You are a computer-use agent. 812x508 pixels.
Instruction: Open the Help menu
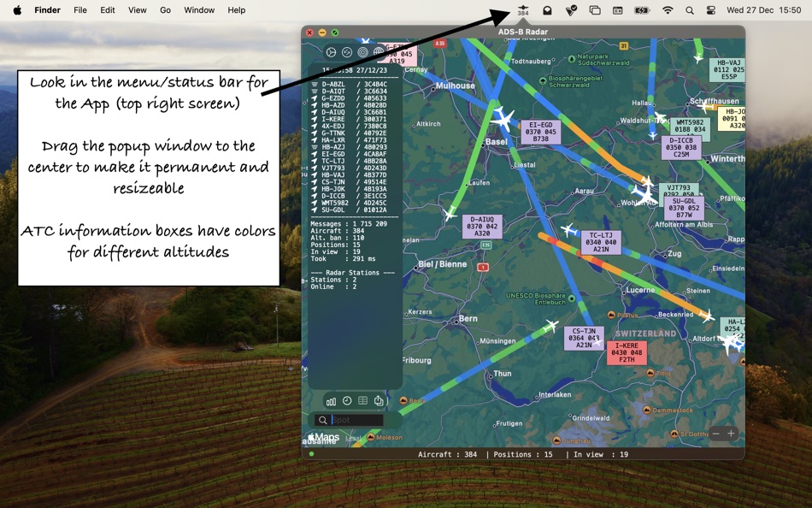(x=237, y=10)
